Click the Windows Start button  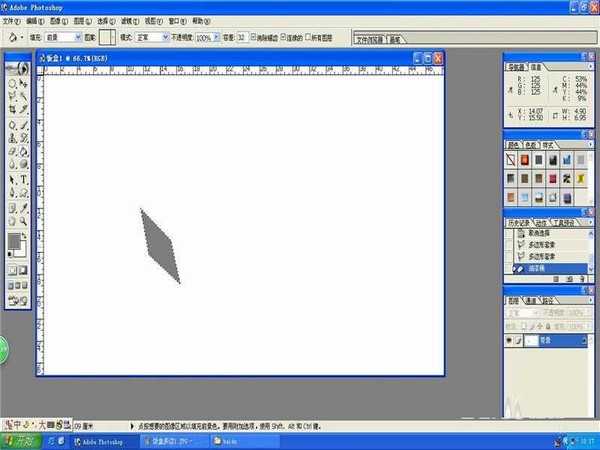[x=21, y=439]
